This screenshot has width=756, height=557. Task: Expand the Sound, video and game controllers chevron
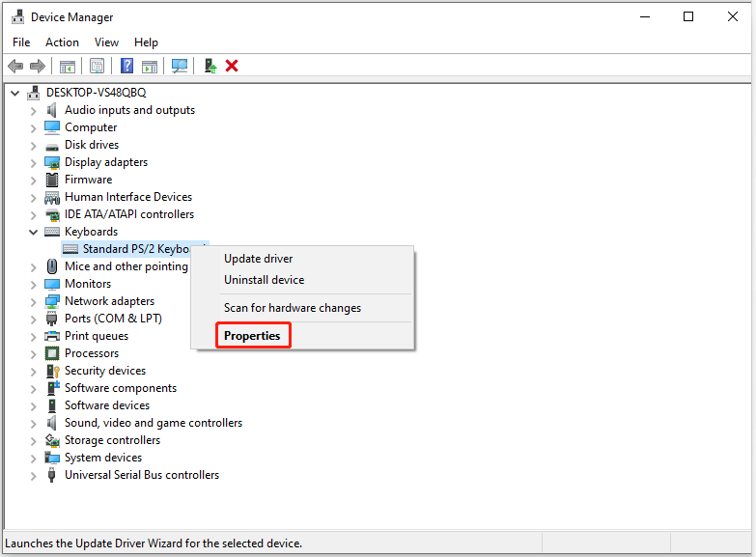click(x=33, y=424)
